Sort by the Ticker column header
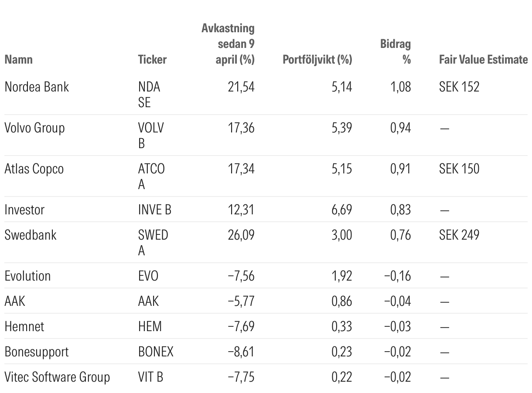The height and width of the screenshot is (393, 532). tap(152, 59)
